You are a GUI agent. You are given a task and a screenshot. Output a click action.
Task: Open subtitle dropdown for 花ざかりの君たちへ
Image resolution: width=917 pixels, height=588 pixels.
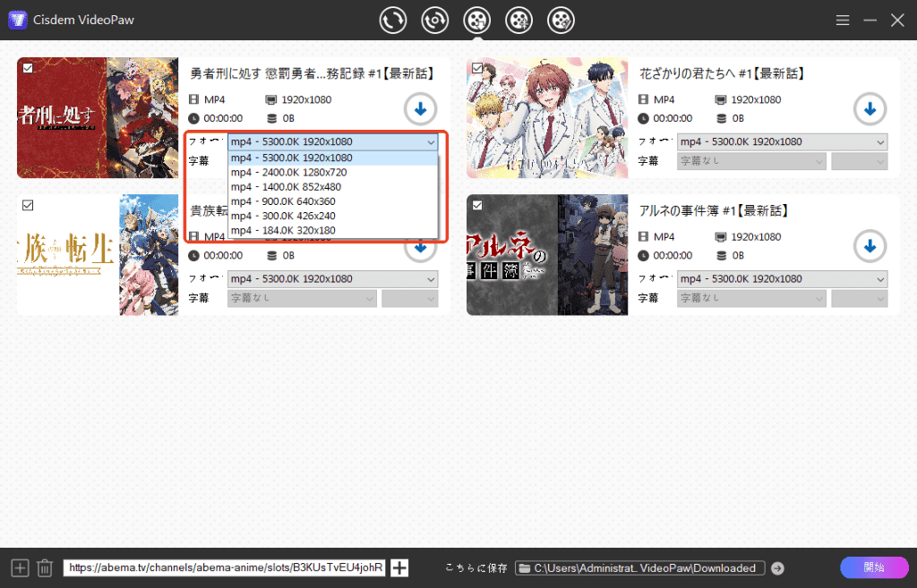(751, 161)
